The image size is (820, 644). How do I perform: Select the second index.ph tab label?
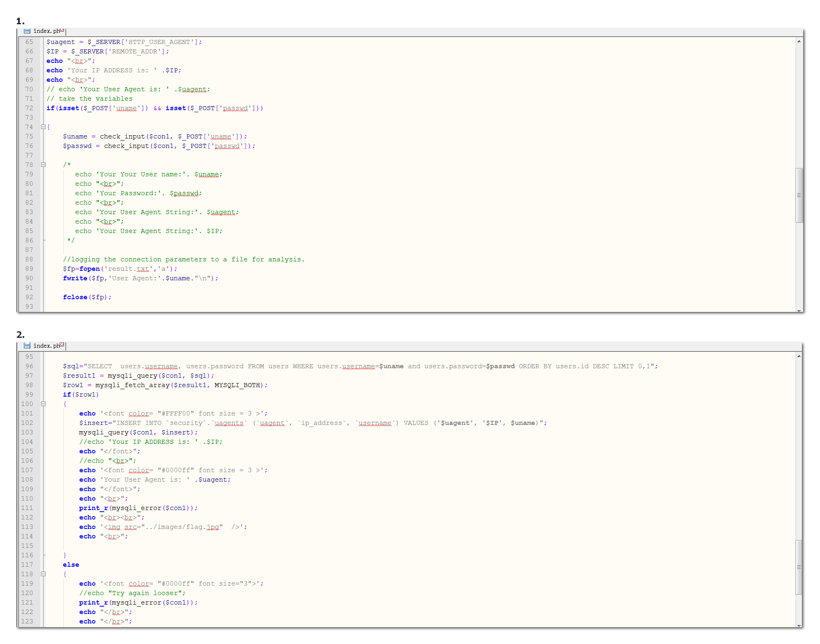(x=46, y=346)
